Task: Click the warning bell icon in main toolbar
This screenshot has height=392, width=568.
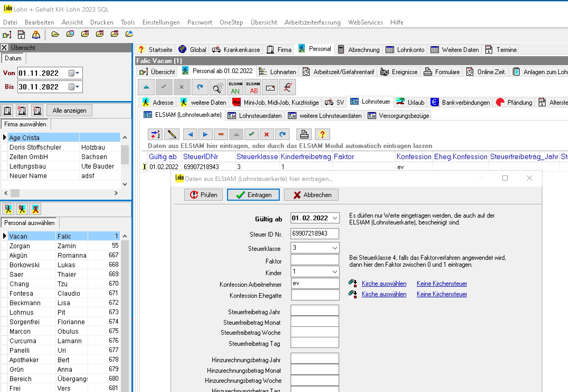Action: [36, 34]
